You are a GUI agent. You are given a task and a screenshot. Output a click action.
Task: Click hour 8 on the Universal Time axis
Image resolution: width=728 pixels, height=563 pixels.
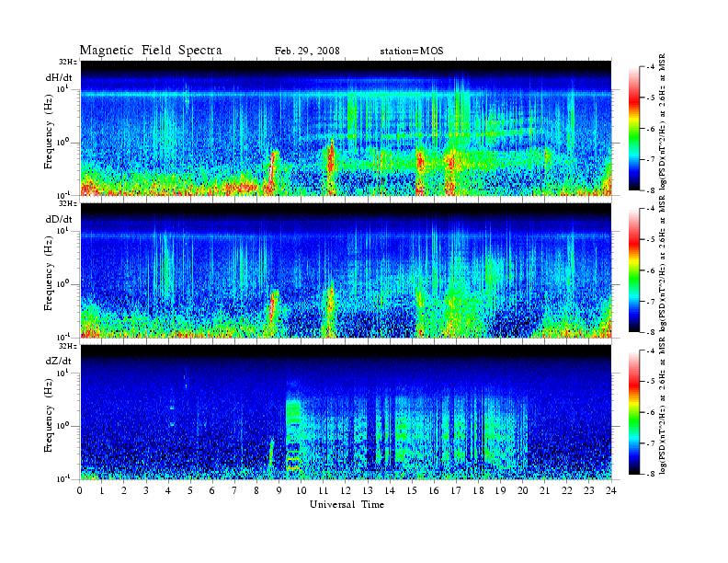256,490
